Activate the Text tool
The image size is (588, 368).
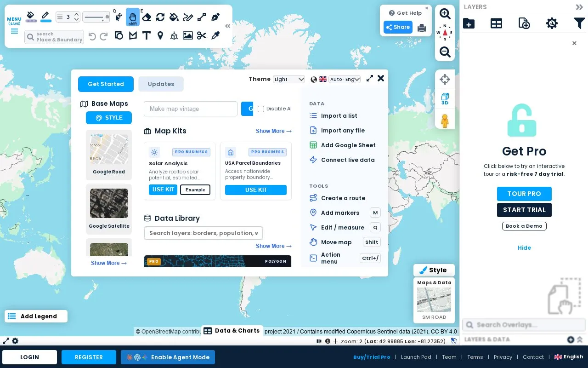coord(147,35)
